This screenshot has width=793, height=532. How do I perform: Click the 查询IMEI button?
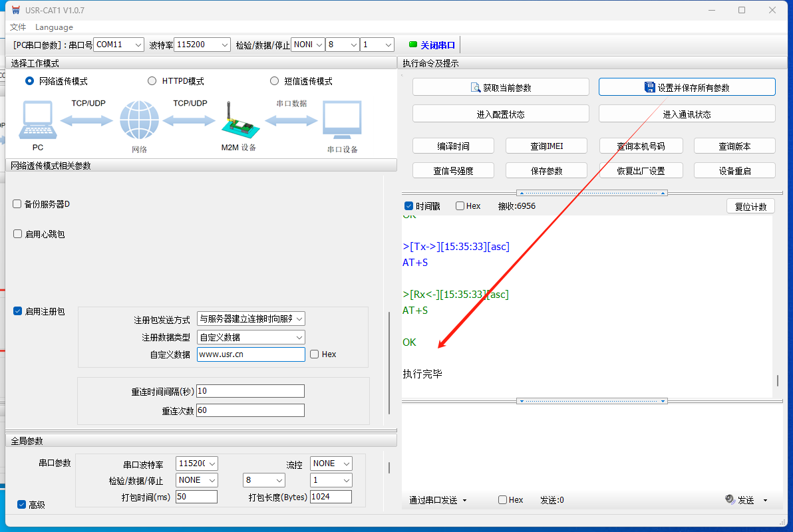click(x=546, y=146)
